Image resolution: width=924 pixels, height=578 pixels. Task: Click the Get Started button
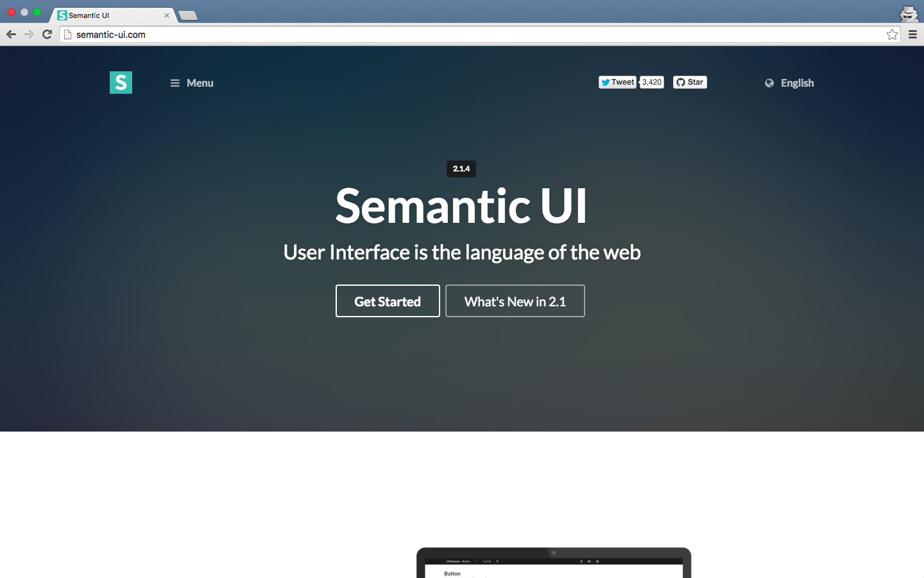(x=388, y=301)
